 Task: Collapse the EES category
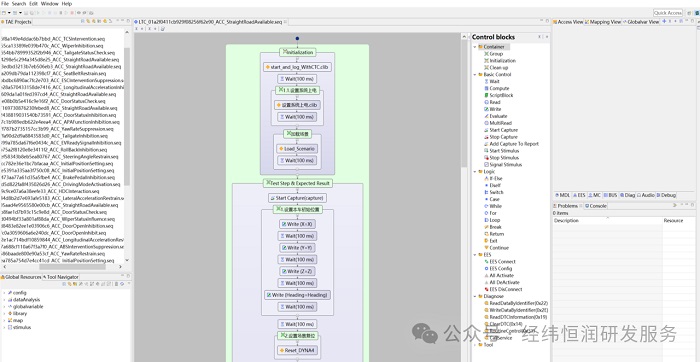pyautogui.click(x=475, y=255)
